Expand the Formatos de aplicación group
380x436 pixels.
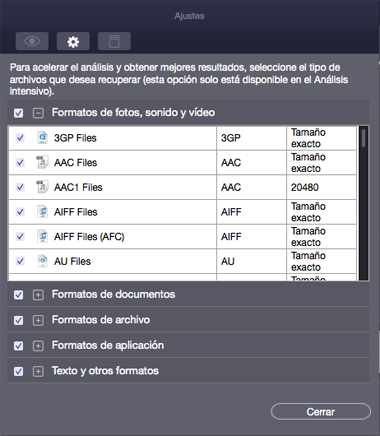(x=38, y=346)
